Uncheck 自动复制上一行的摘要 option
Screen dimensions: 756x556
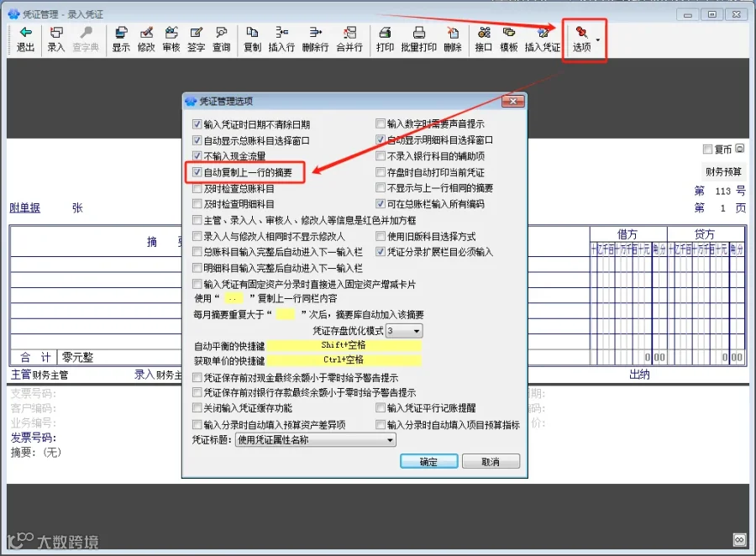click(197, 172)
